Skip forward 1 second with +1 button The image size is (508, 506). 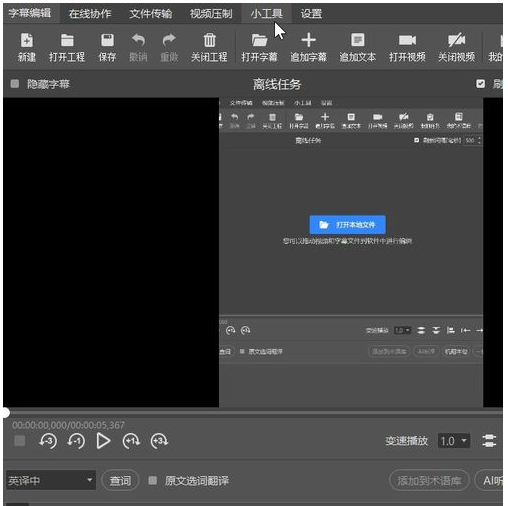point(131,441)
